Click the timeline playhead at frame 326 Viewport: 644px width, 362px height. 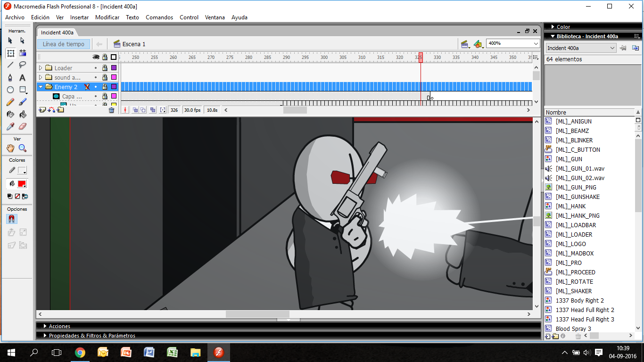point(421,58)
